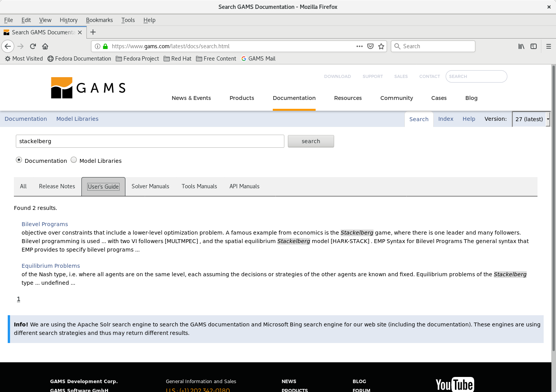
Task: Open GAMS Mail bookmark
Action: [258, 59]
